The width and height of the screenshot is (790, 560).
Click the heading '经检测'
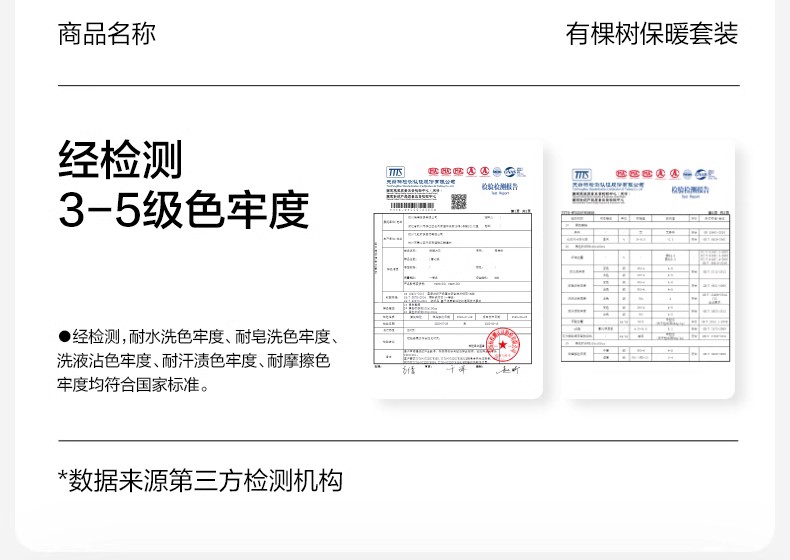120,159
